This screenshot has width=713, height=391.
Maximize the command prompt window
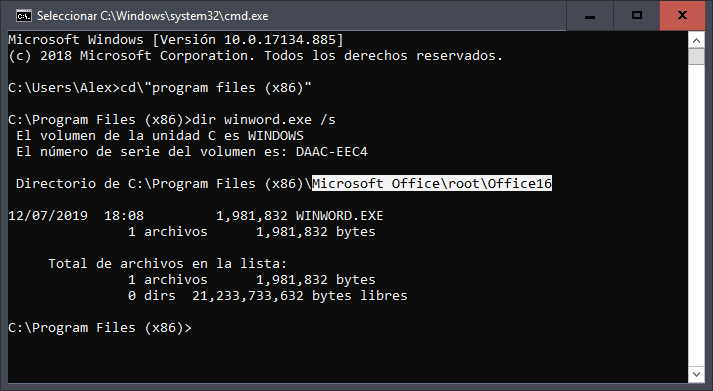[x=637, y=16]
